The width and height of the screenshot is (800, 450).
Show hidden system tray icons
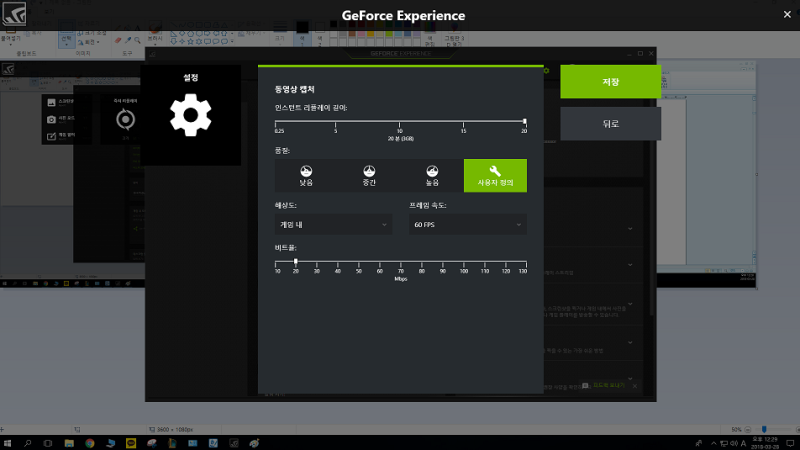[x=713, y=443]
